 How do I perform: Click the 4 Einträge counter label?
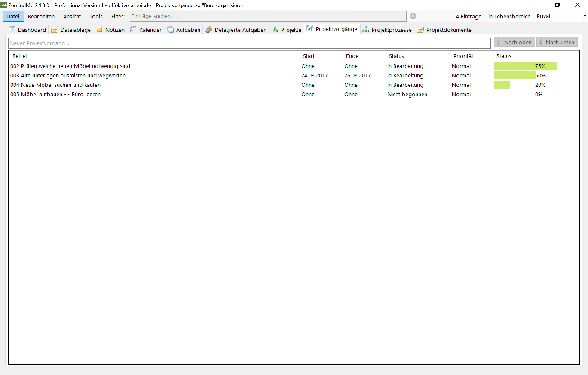pyautogui.click(x=468, y=16)
